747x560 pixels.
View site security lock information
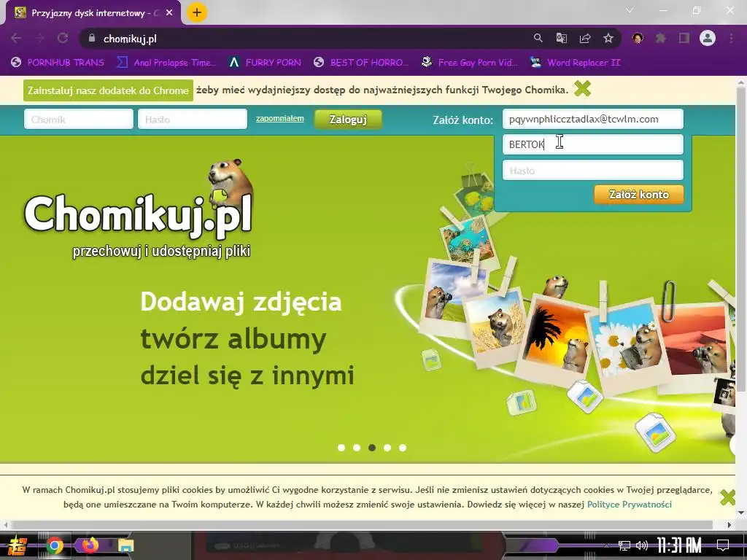click(92, 38)
